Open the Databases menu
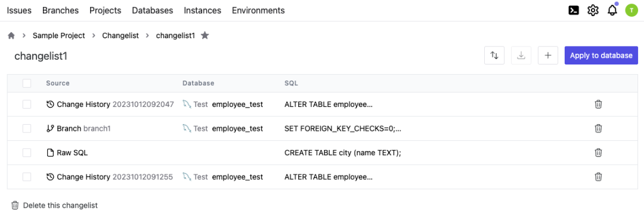 tap(153, 11)
